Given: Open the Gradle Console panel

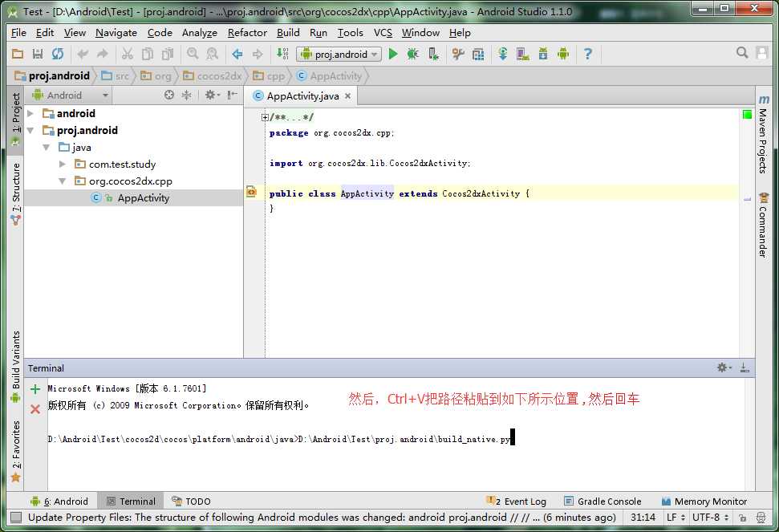Looking at the screenshot, I should 603,502.
